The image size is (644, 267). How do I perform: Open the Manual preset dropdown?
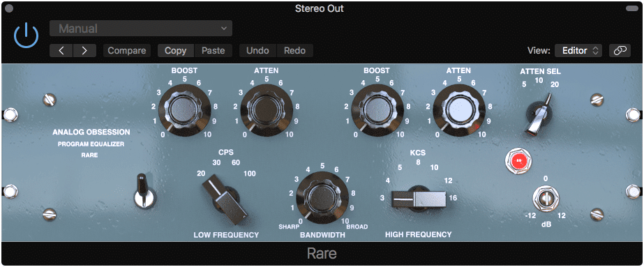141,29
